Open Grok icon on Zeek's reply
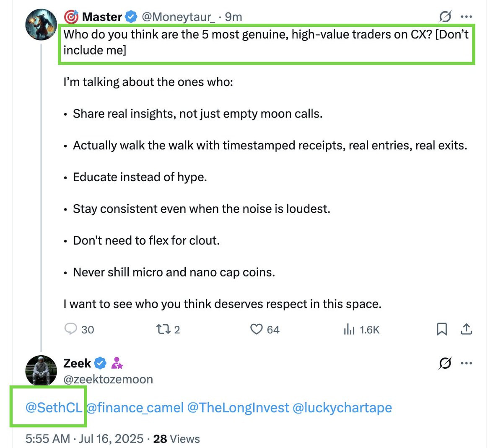The width and height of the screenshot is (503, 448). tap(445, 363)
